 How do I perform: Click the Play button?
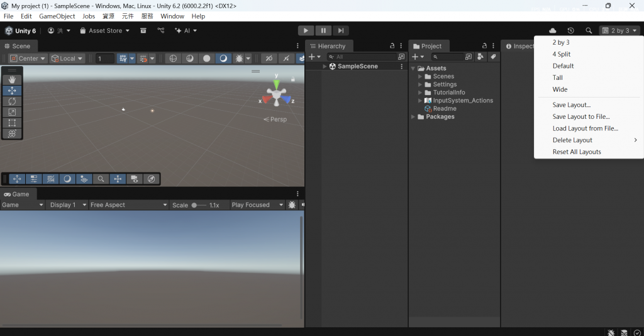(x=306, y=30)
